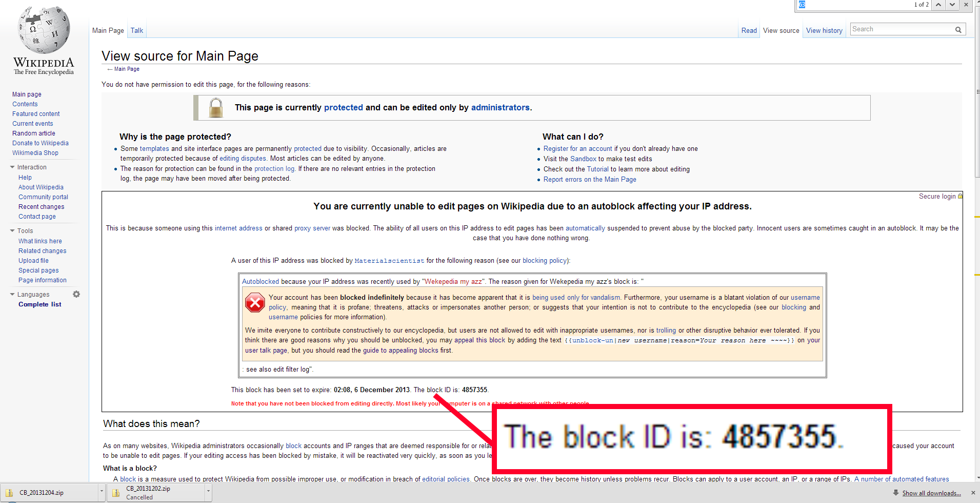Click the small back-to Main Page link
The width and height of the screenshot is (980, 503).
[x=127, y=69]
